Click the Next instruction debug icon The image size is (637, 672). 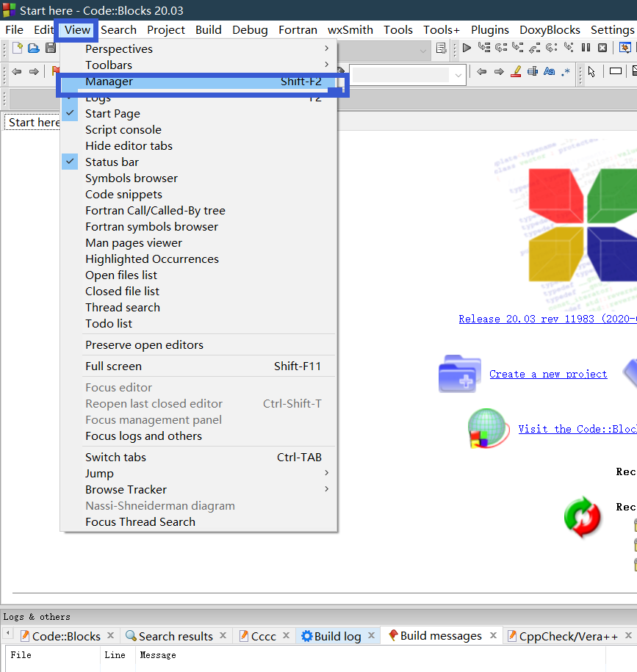pyautogui.click(x=552, y=48)
